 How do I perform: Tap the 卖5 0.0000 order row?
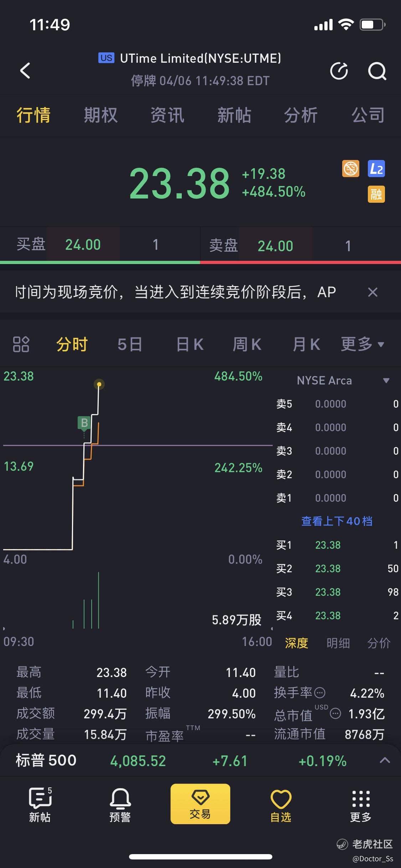point(337,404)
